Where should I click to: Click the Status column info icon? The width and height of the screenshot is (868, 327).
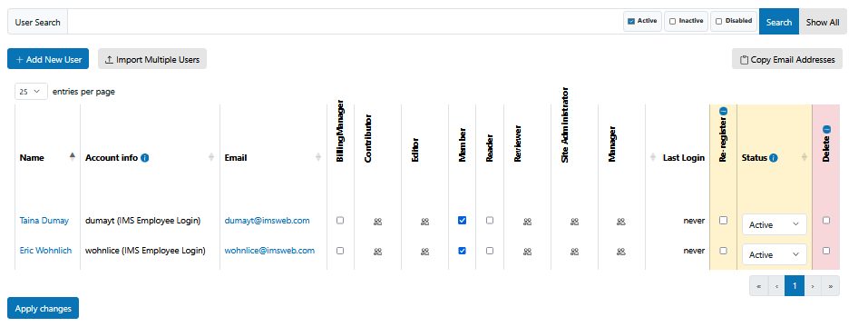pos(774,158)
